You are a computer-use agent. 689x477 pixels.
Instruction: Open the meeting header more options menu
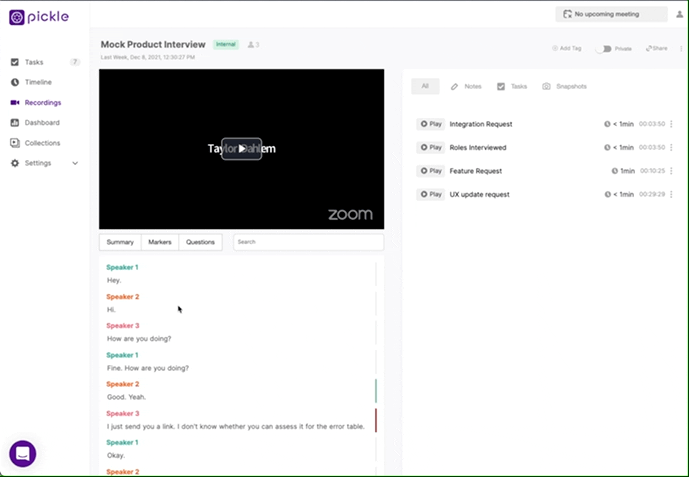[681, 48]
